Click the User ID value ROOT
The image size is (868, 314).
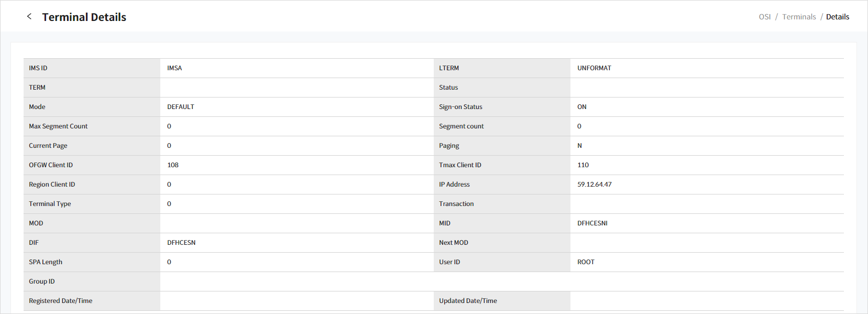586,262
